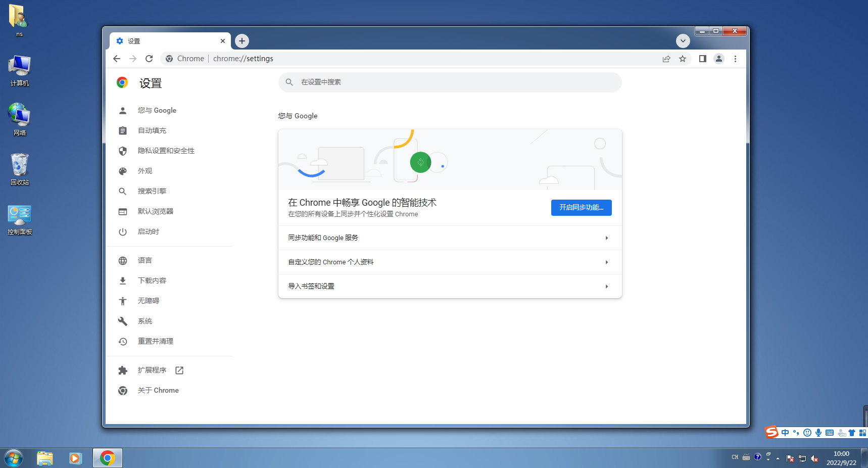Viewport: 868px width, 468px height.
Task: Open 默认浏览器 settings section
Action: [x=155, y=212]
